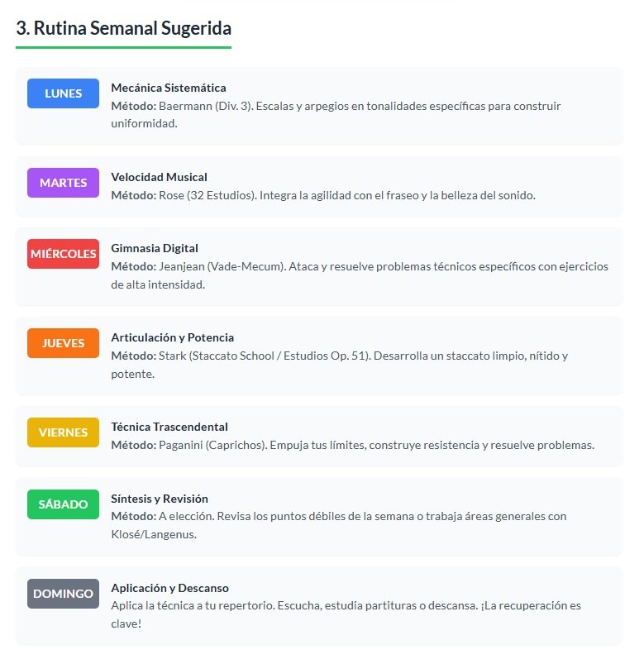Click the "Mecánica Sistemática" title

pyautogui.click(x=169, y=88)
